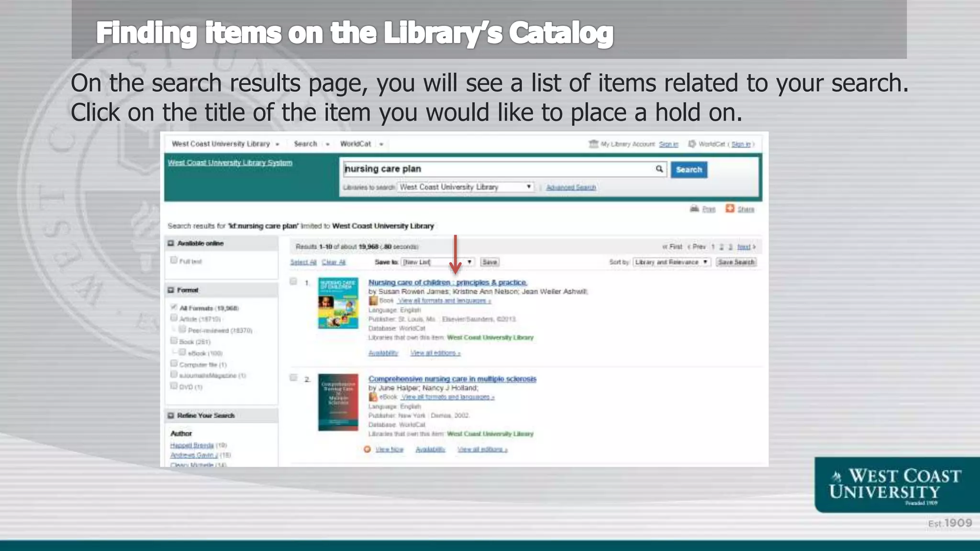Click the magnifier icon in search box
980x551 pixels.
[x=659, y=169]
